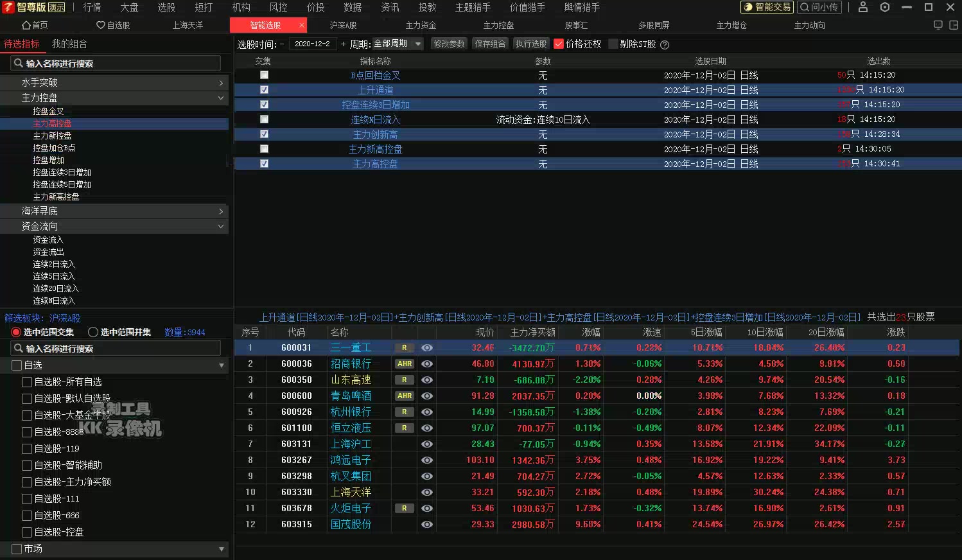962x560 pixels.
Task: Open the 问小传 search box
Action: click(819, 7)
